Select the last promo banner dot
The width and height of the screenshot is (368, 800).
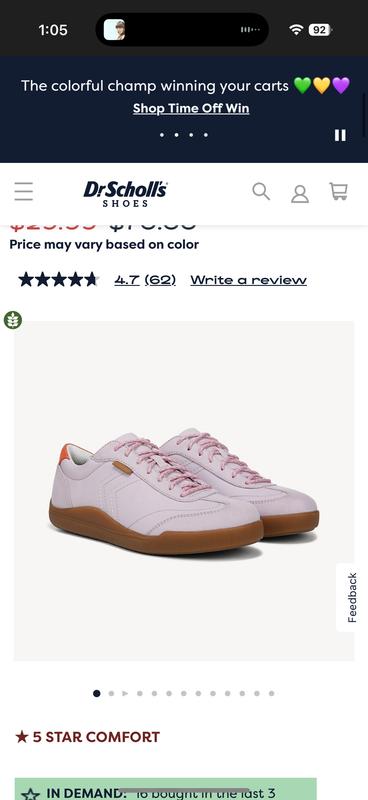[x=206, y=135]
